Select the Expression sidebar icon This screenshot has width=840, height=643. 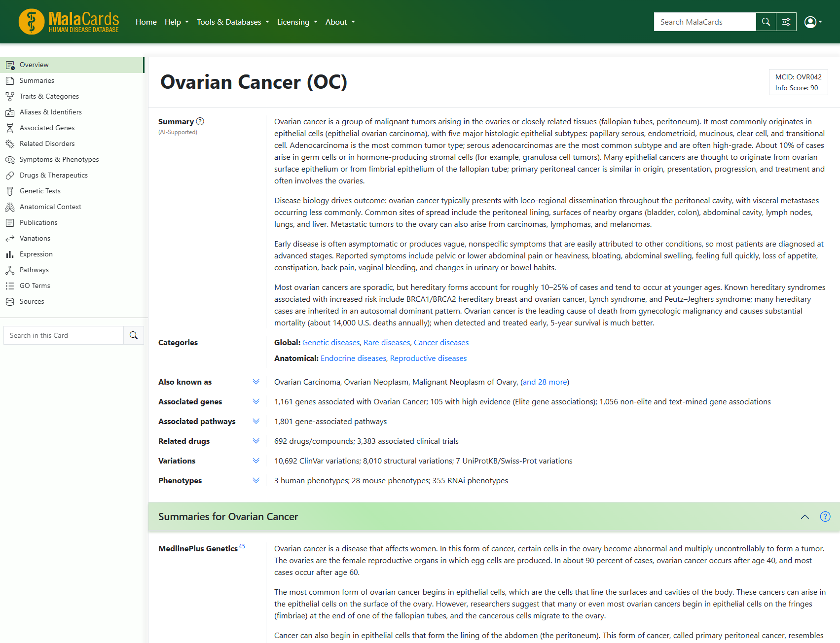tap(10, 254)
